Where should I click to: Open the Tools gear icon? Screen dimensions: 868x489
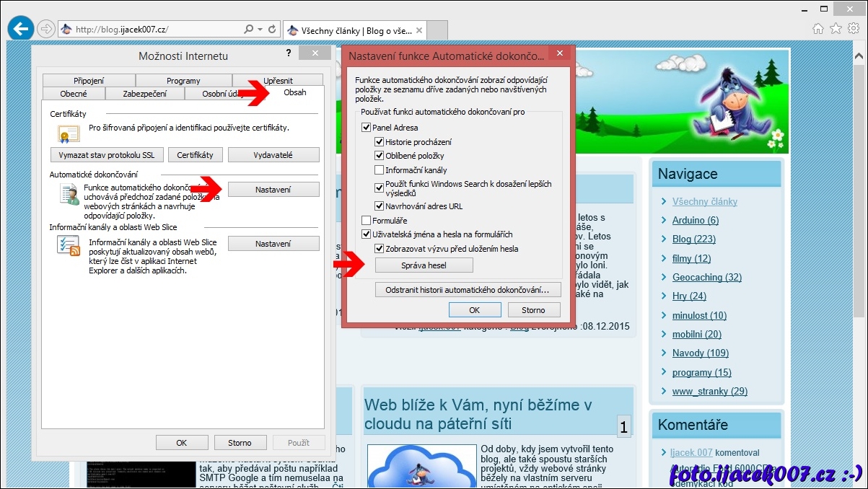click(854, 29)
